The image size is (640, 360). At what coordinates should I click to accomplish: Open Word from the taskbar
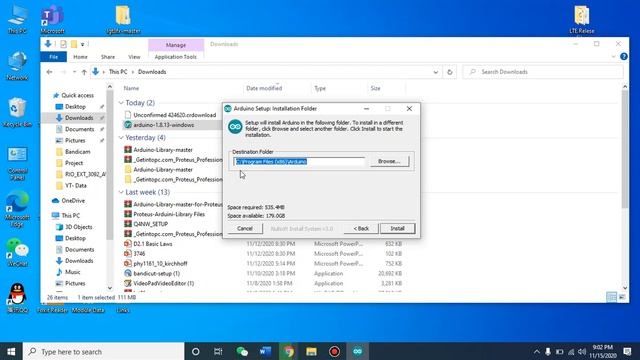pos(265,351)
